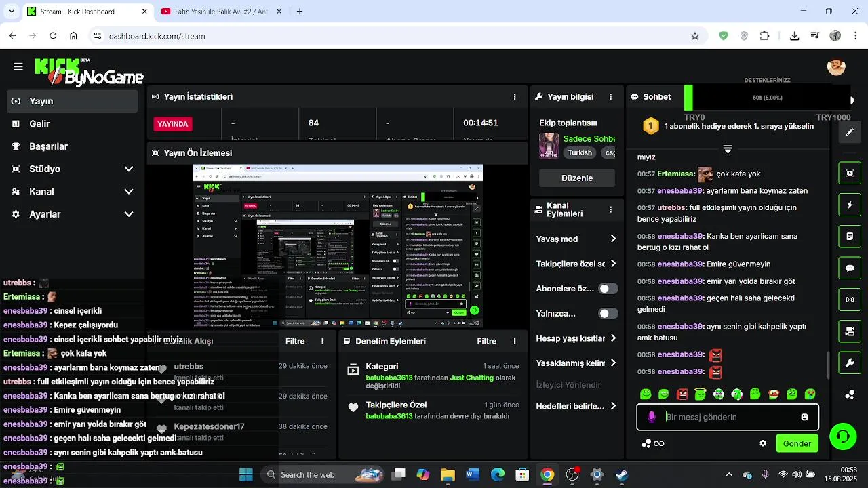Open Denetim Eylemleri three-dot menu
The height and width of the screenshot is (488, 868).
[515, 342]
